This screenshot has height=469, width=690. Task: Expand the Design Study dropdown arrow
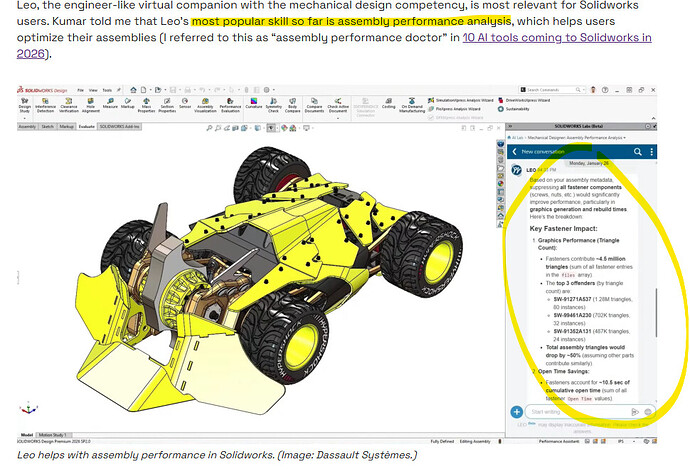point(25,118)
